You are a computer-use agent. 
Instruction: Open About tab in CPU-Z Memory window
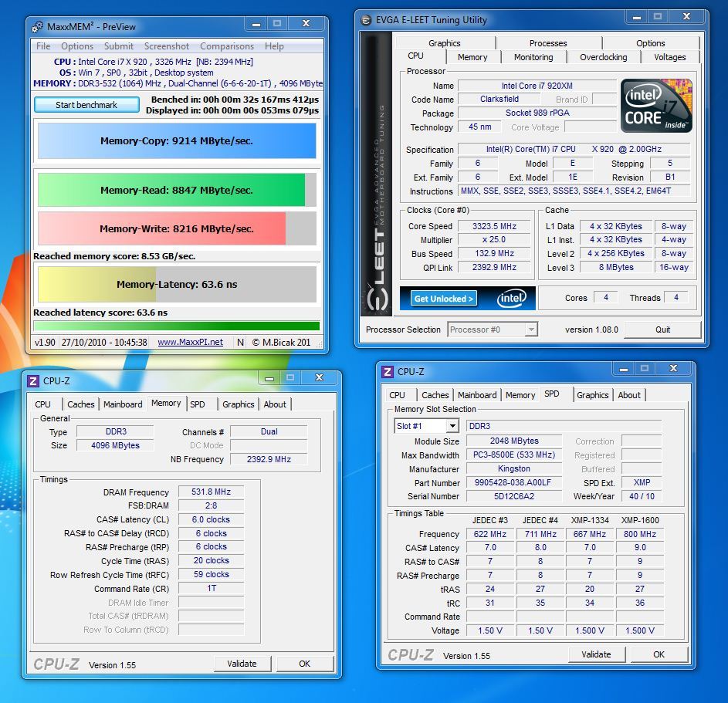[x=275, y=404]
